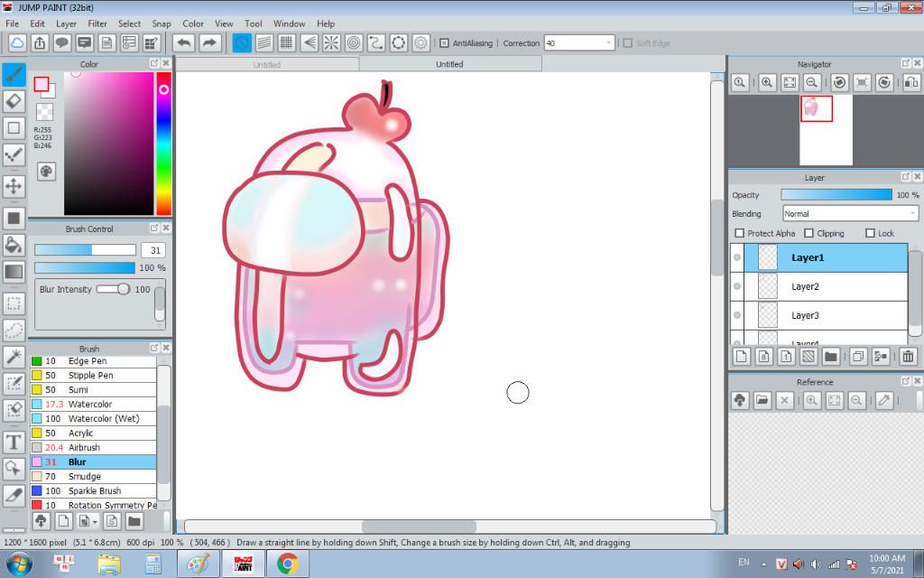Select the Edge Pen brush
Screen dimensions: 924x578
tap(93, 360)
